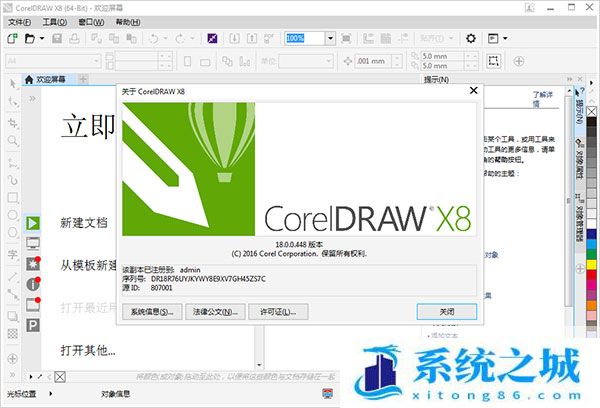The height and width of the screenshot is (408, 600).
Task: Click the nudge distance .001 mm field
Action: click(373, 61)
